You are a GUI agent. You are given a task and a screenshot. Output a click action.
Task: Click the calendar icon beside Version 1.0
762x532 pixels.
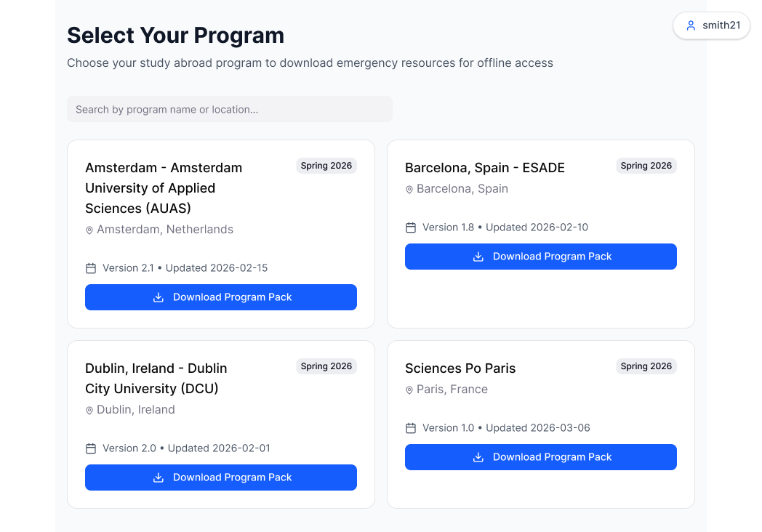[411, 428]
